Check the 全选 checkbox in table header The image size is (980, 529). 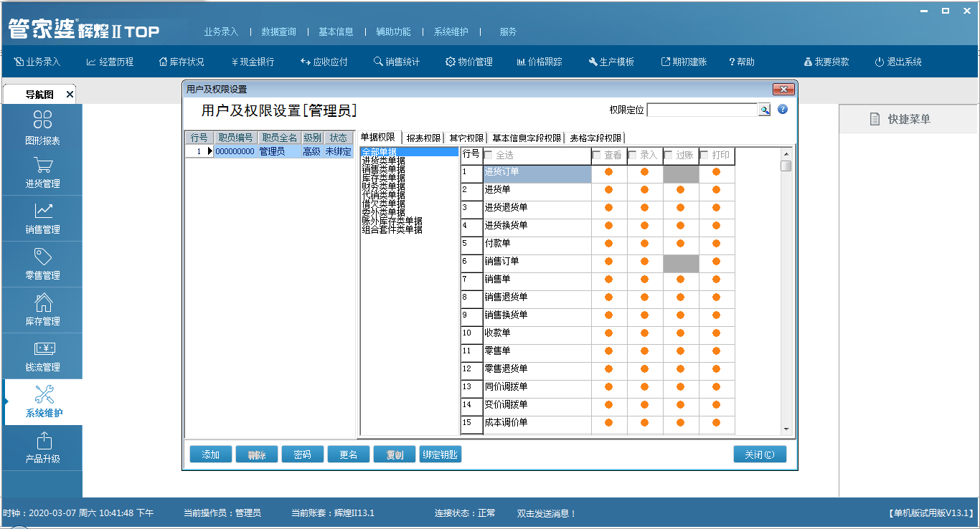point(489,156)
